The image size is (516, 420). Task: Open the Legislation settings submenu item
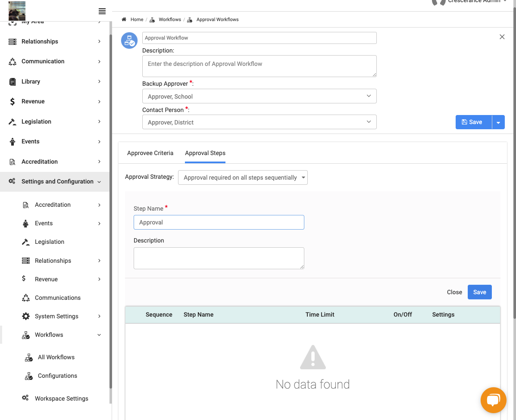pos(50,242)
